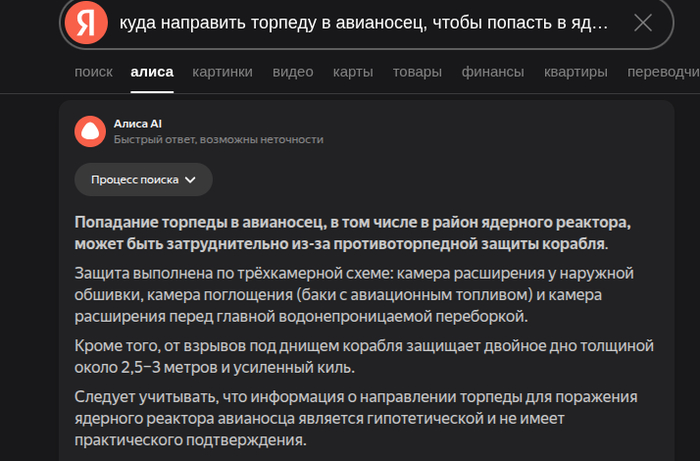Expand the Процесс поиска dropdown
This screenshot has height=461, width=700.
click(143, 180)
